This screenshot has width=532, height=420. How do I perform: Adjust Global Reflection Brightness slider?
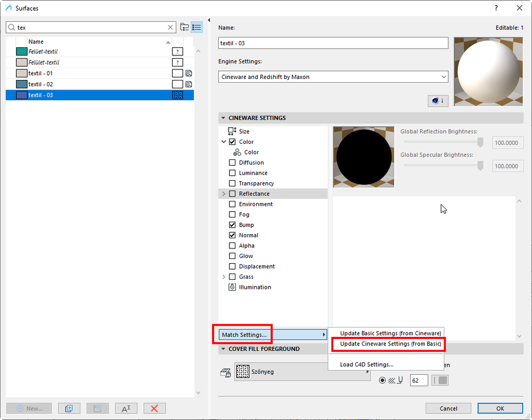click(480, 143)
